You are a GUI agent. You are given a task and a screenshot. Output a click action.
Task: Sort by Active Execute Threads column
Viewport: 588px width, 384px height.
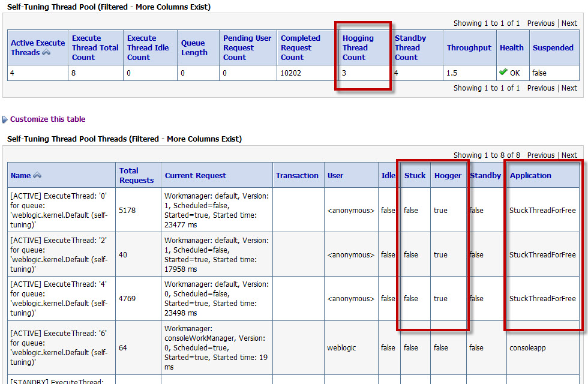(x=37, y=47)
